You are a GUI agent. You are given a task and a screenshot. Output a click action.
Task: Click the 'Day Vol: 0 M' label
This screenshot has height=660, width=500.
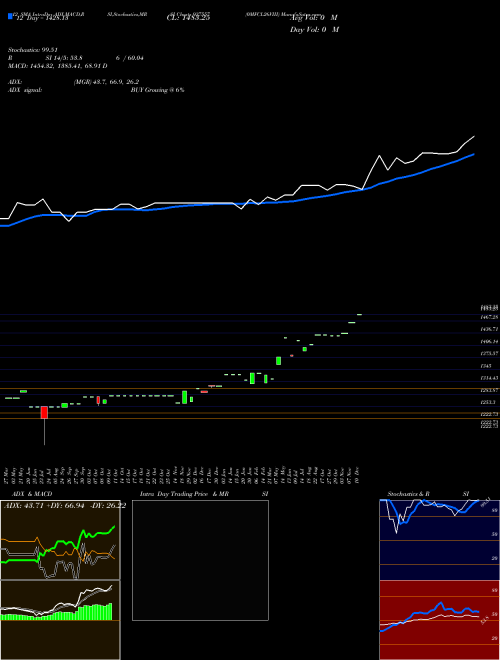tap(314, 30)
